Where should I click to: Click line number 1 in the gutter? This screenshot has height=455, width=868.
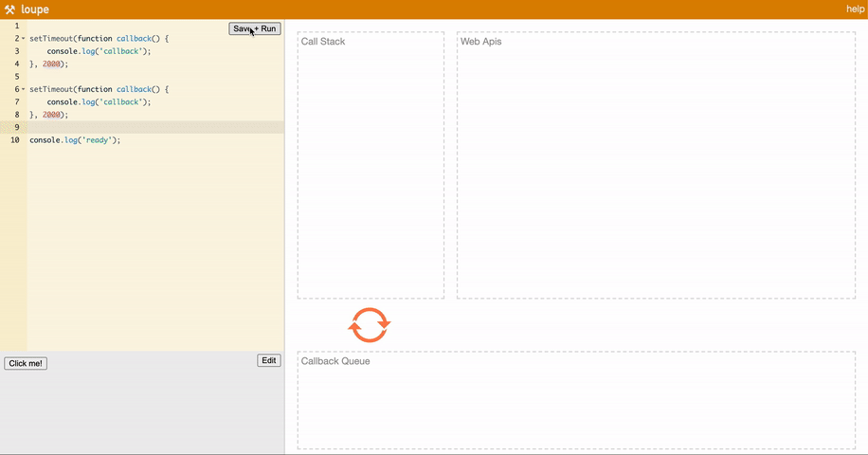coord(17,26)
